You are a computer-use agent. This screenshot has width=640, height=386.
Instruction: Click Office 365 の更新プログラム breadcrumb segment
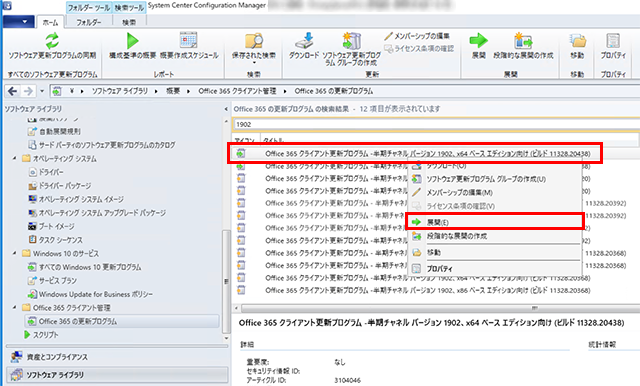coord(333,91)
